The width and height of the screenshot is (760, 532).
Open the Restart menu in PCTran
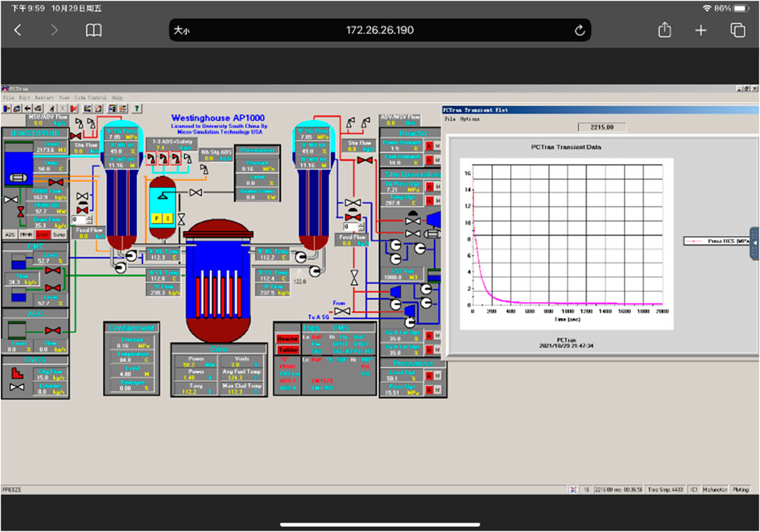(44, 98)
